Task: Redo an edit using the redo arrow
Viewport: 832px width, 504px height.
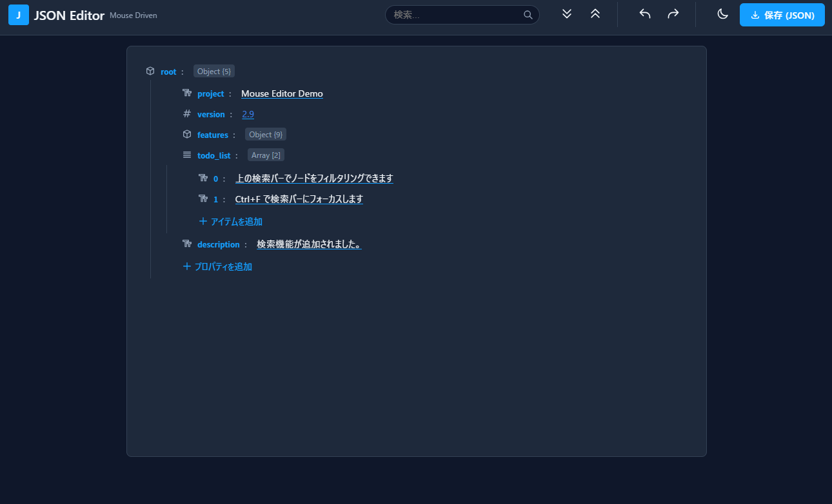Action: [x=673, y=14]
